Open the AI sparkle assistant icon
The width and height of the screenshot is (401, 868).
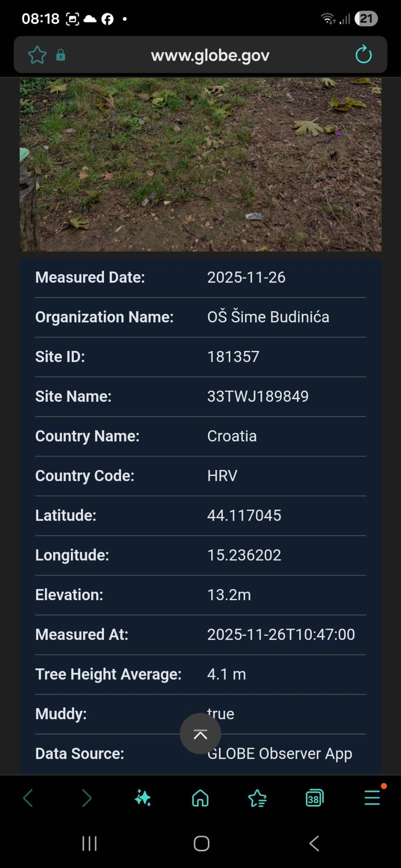click(143, 798)
